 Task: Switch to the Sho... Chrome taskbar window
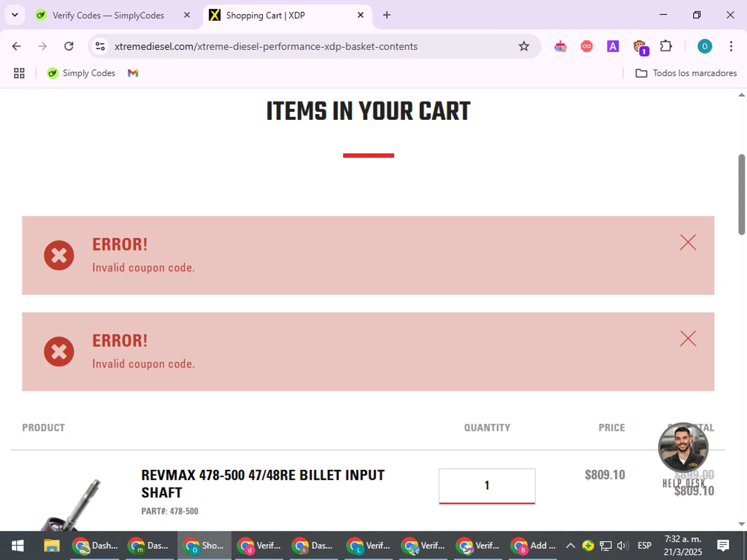(204, 546)
